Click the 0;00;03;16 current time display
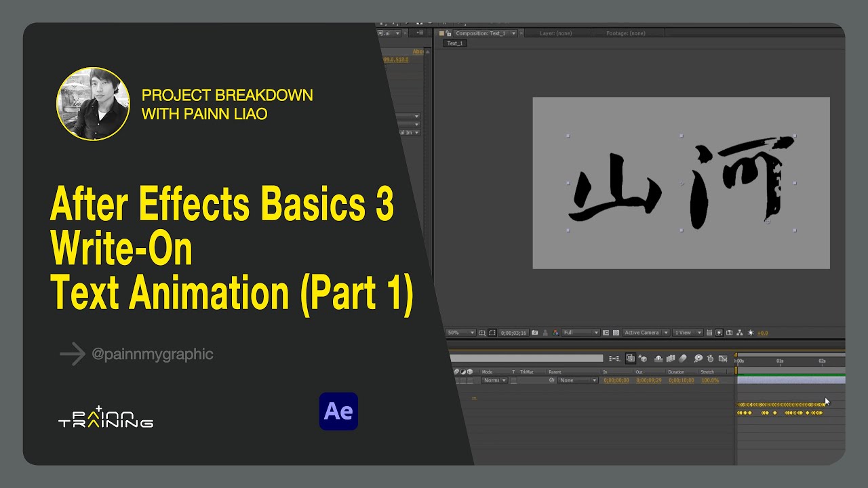Image resolution: width=868 pixels, height=488 pixels. (513, 333)
